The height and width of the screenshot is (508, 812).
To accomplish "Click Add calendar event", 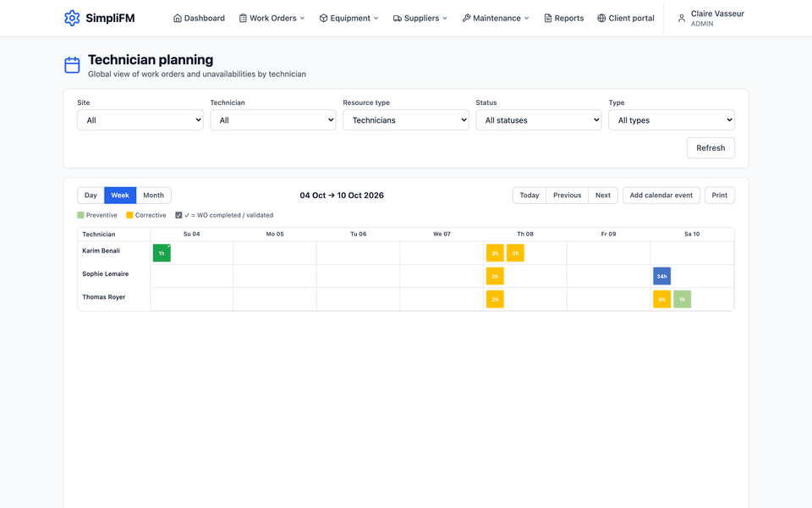I will tap(661, 196).
